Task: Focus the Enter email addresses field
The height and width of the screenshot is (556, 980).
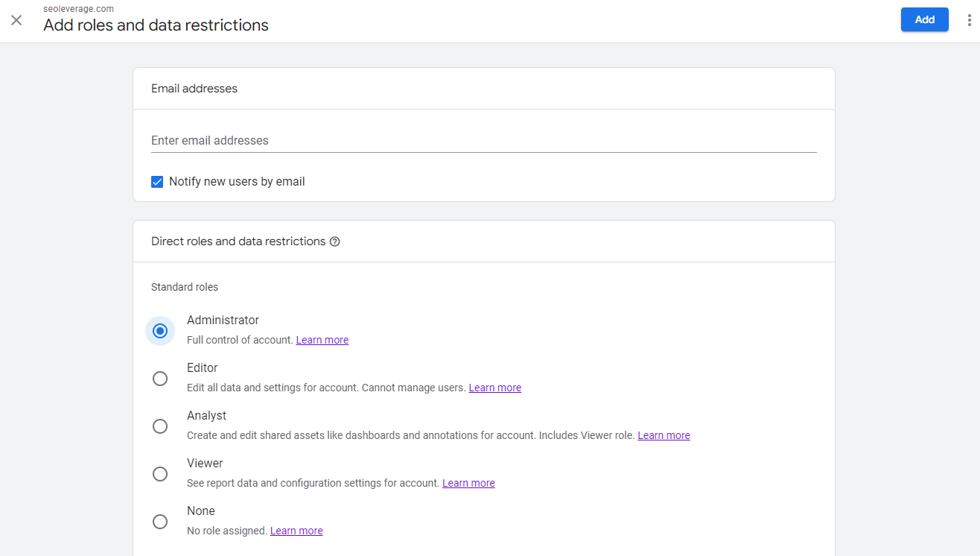Action: click(484, 140)
